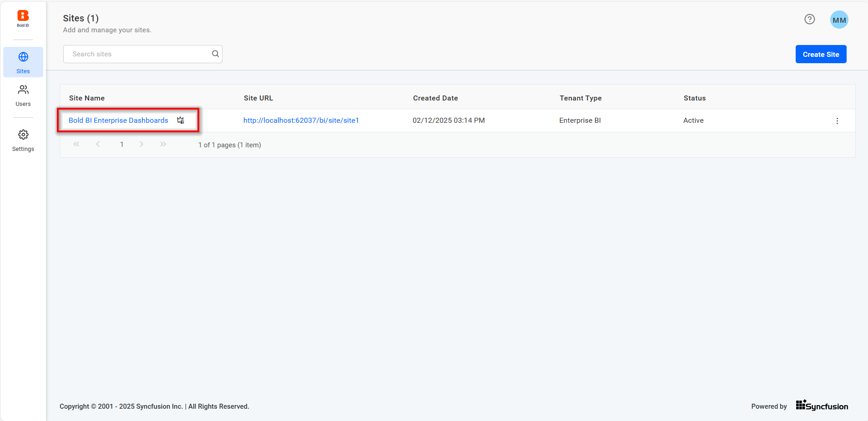Click the Bold ID logo

tap(23, 19)
